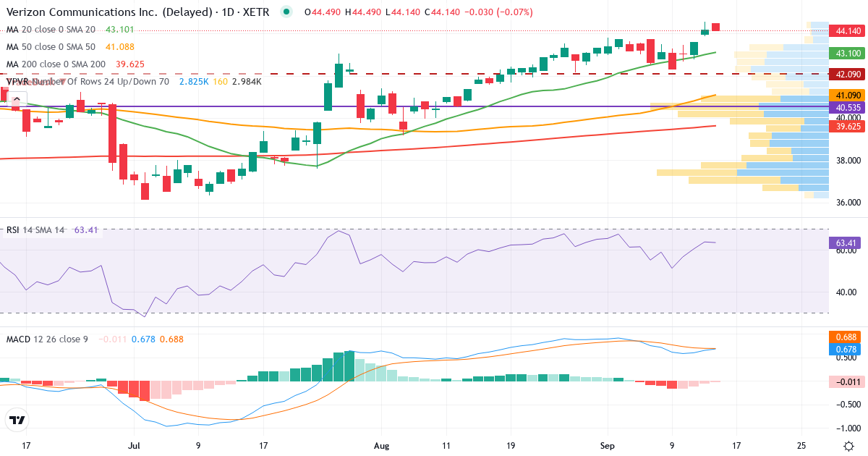Select the VPVR Number Of Rows legend
Viewport: 868px width, 456px height.
click(87, 82)
